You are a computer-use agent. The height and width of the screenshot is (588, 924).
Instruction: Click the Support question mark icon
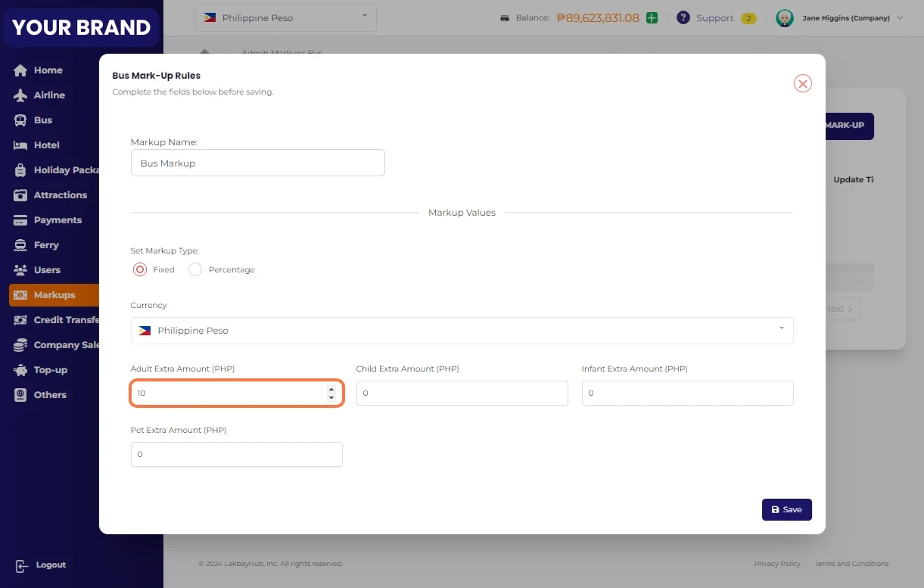click(683, 17)
